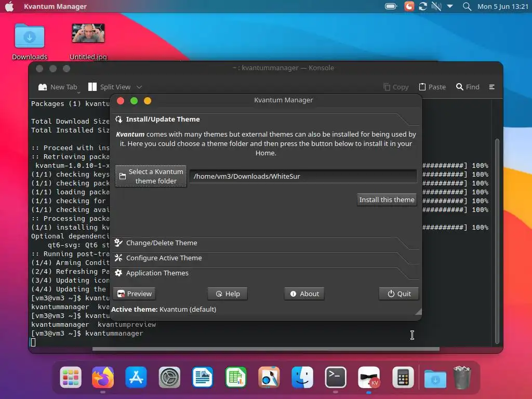Click Copy in Konsole toolbar
532x399 pixels.
click(396, 87)
